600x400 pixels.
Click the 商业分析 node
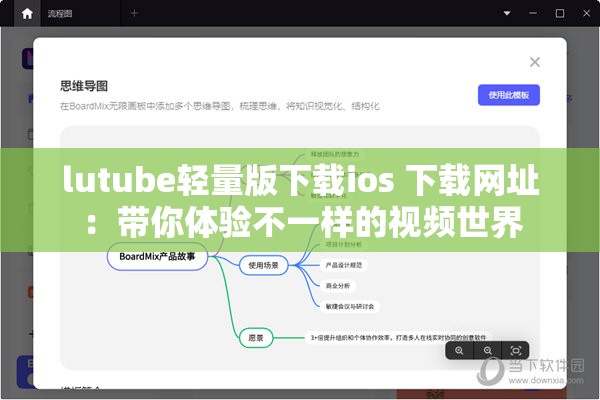click(x=338, y=286)
